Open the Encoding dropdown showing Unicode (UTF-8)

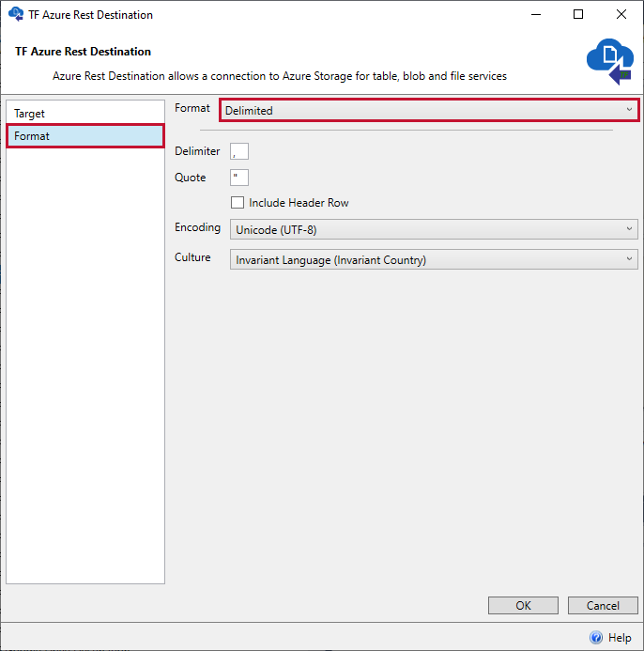pos(434,229)
